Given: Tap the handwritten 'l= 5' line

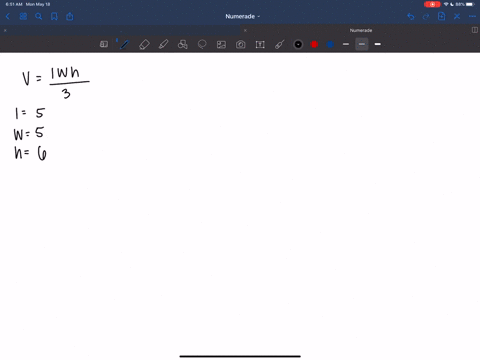Looking at the screenshot, I should coord(30,113).
